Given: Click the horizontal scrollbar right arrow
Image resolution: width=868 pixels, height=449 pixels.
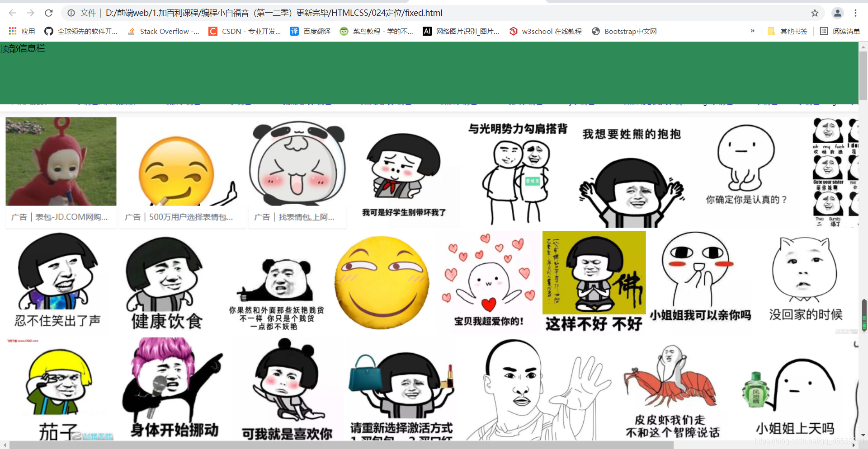Looking at the screenshot, I should 854,445.
